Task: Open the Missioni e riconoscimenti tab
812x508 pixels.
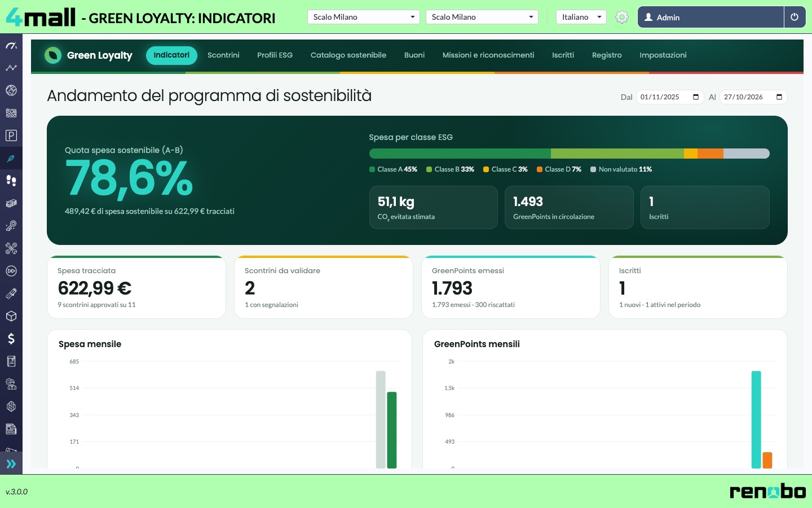Action: click(x=488, y=55)
